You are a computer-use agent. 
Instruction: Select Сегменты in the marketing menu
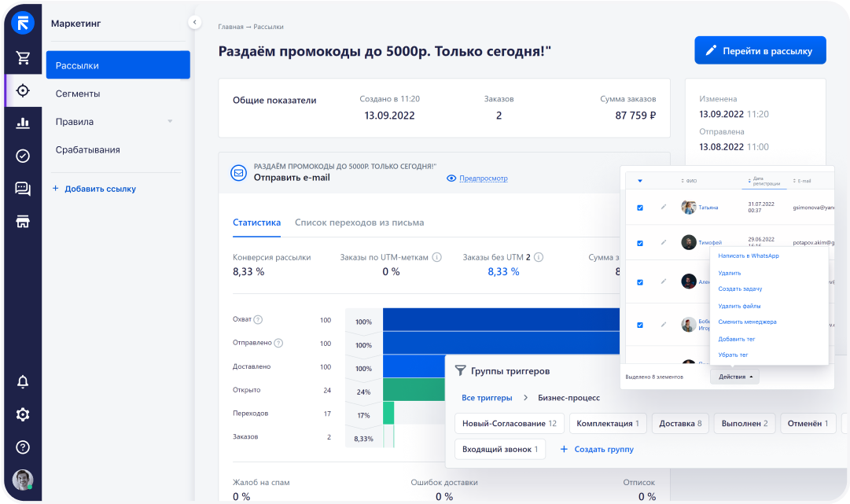pyautogui.click(x=78, y=94)
